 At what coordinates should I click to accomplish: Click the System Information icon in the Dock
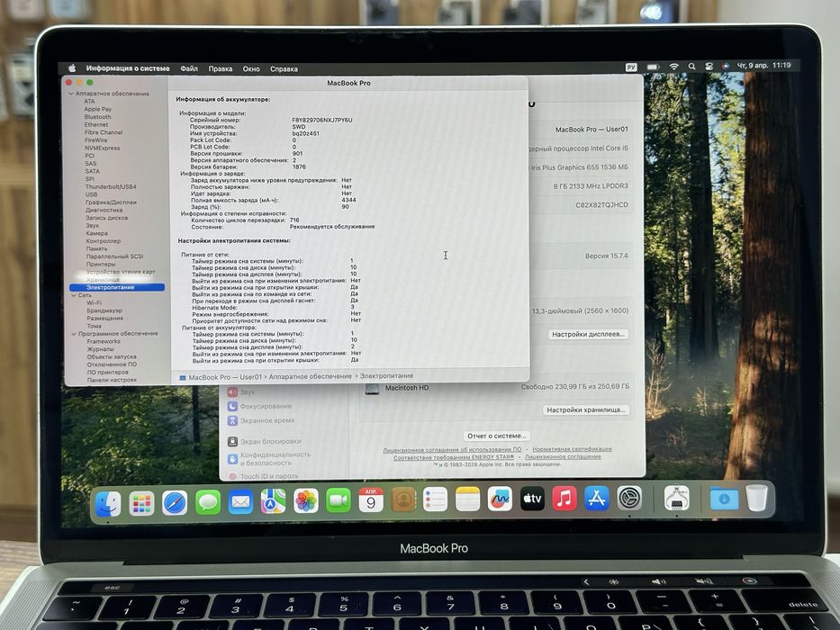tap(677, 499)
